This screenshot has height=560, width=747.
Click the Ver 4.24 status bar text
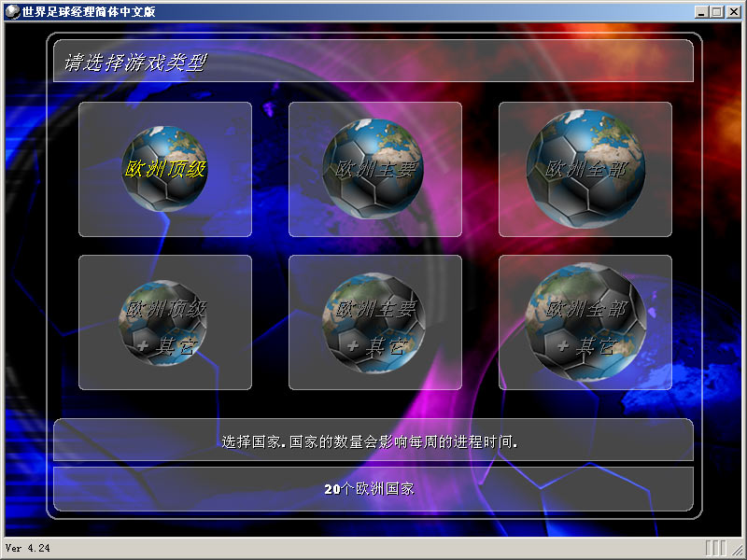click(x=28, y=548)
